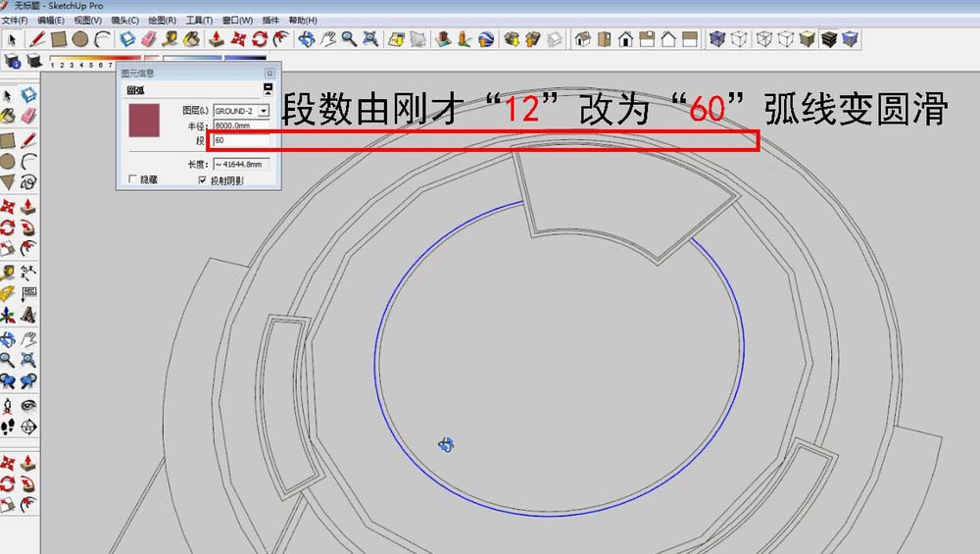The width and height of the screenshot is (980, 554).
Task: Switch to Top view
Action: [604, 39]
